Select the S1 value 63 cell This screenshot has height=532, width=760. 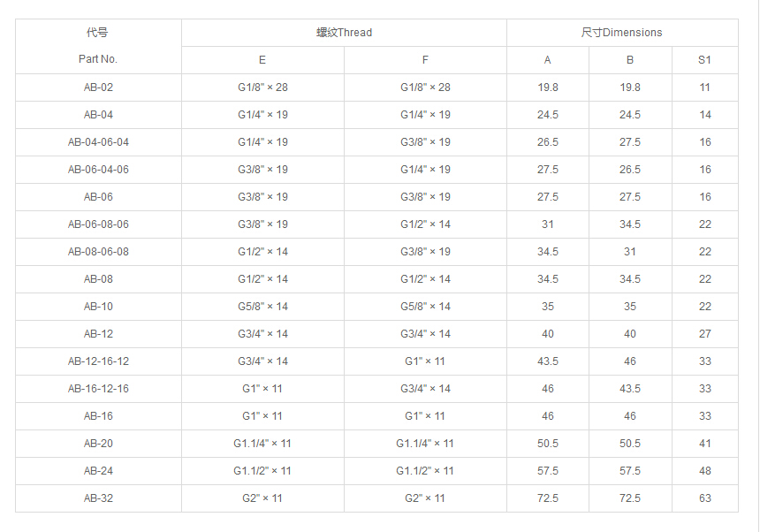704,498
